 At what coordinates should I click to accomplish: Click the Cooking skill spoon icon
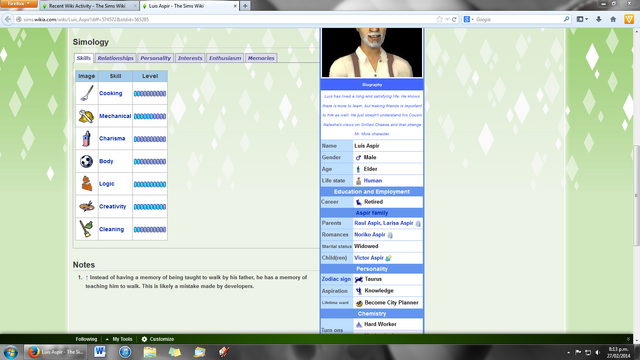click(x=87, y=93)
